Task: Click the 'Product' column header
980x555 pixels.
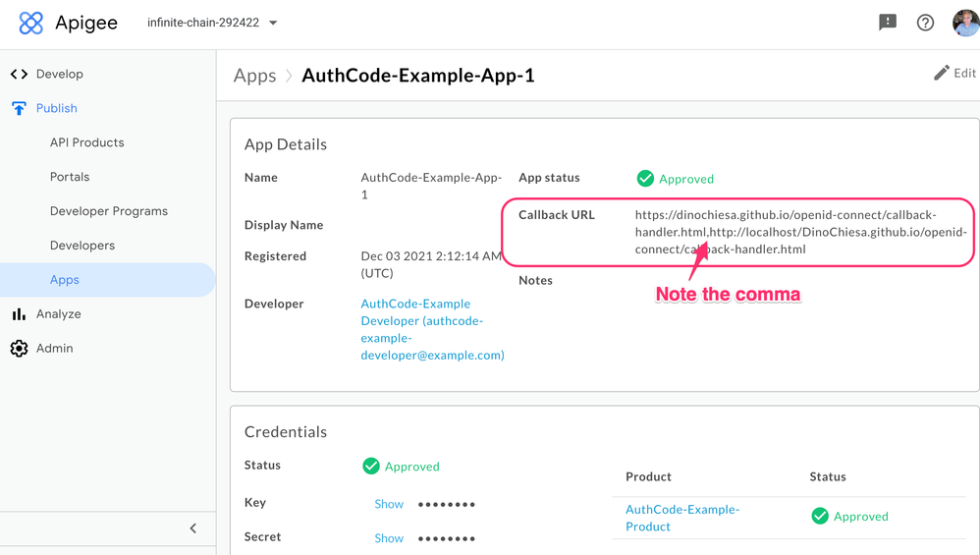Action: coord(648,476)
